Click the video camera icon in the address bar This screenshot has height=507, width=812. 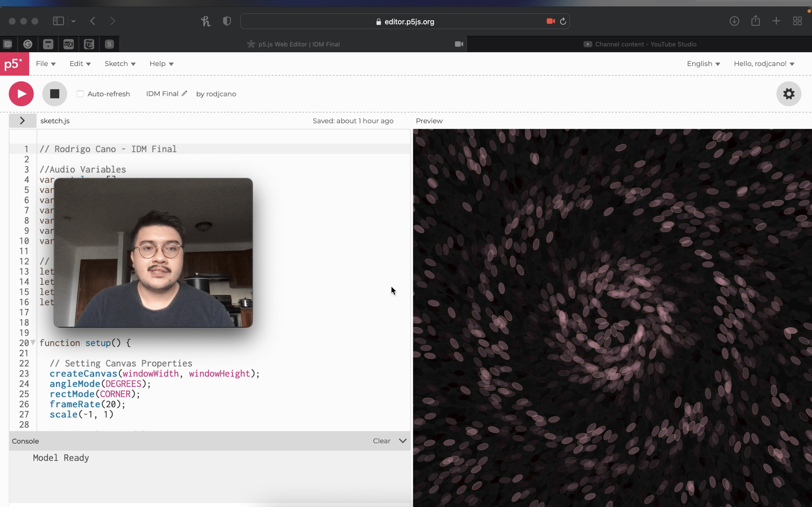[x=550, y=21]
